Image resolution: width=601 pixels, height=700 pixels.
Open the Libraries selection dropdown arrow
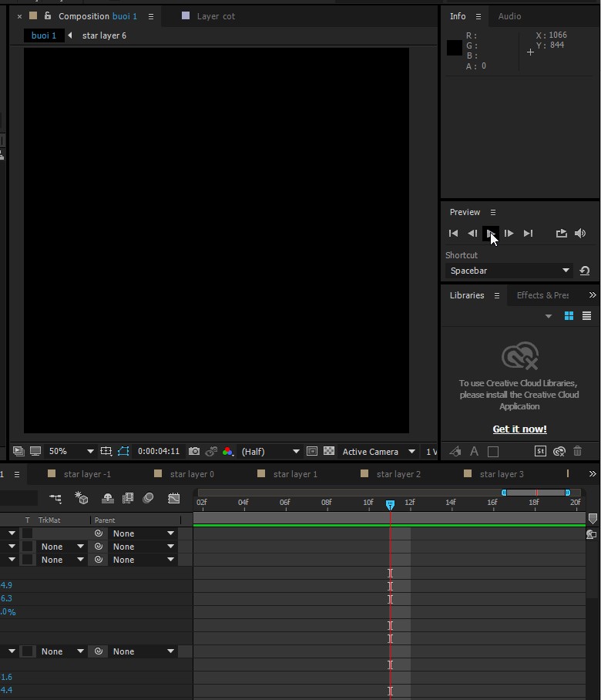coord(549,317)
